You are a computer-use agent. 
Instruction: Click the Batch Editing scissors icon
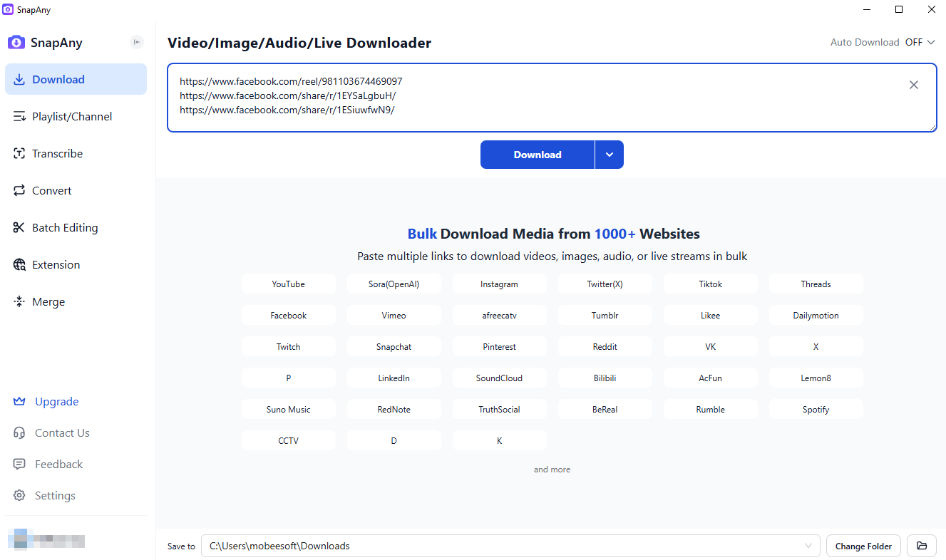click(19, 228)
